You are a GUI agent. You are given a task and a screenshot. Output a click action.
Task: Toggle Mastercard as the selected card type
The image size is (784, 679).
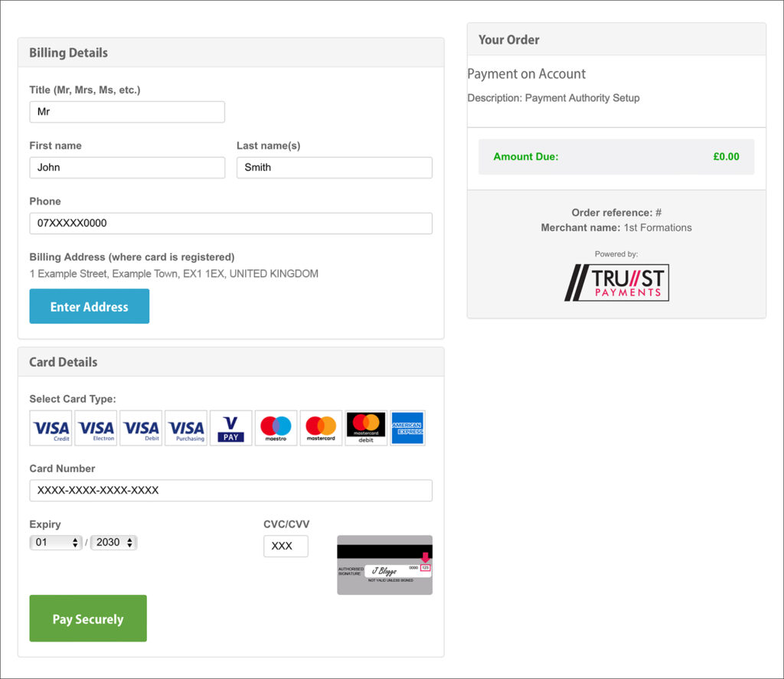click(321, 428)
